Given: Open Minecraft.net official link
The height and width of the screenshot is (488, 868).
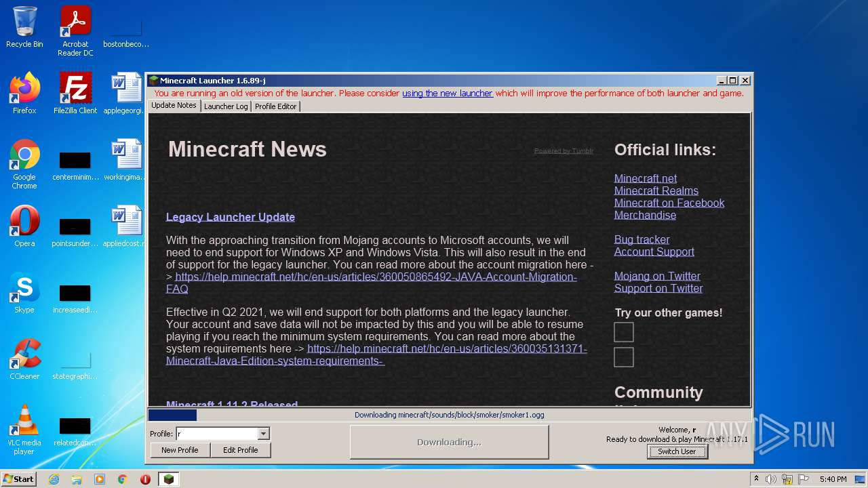Looking at the screenshot, I should (646, 178).
